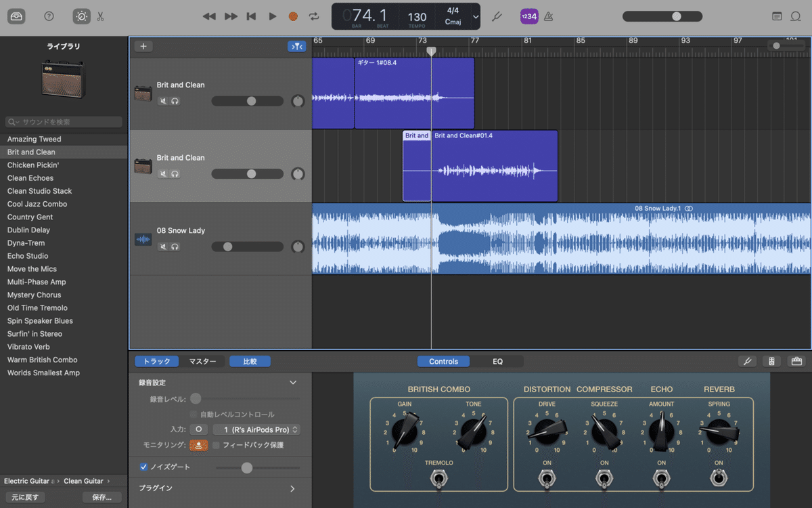Solo the second Brit and Clean track
This screenshot has width=812, height=508.
(x=175, y=173)
